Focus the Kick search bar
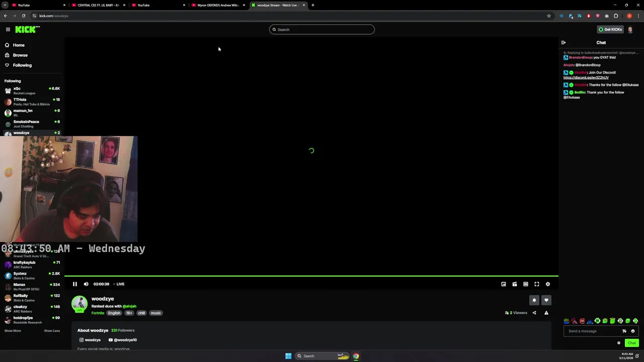Screen dimensions: 644x362 tap(322, 29)
